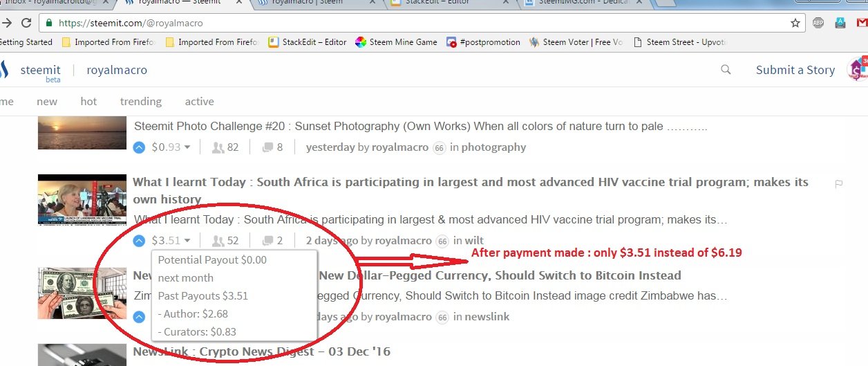
Task: Open Sunset Photography post summary text
Action: point(421,127)
